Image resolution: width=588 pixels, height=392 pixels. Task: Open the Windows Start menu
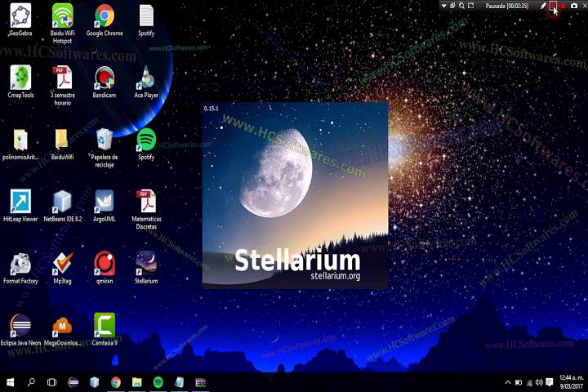[x=11, y=382]
